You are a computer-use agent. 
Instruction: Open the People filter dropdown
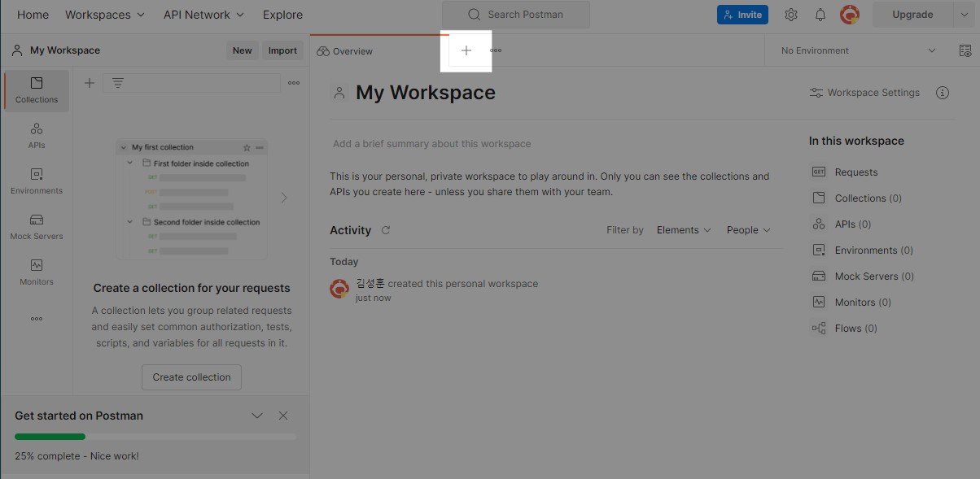[x=748, y=230]
